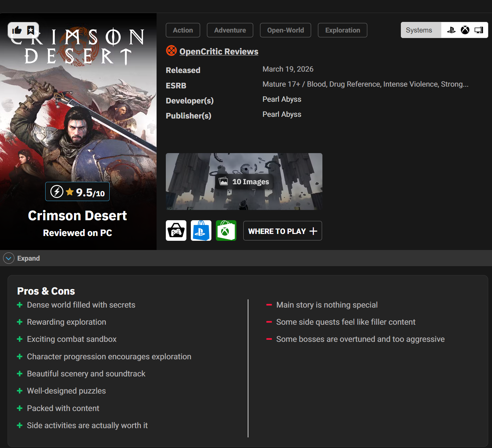Select the Open-World genre tag
The width and height of the screenshot is (492, 448).
[x=286, y=30]
